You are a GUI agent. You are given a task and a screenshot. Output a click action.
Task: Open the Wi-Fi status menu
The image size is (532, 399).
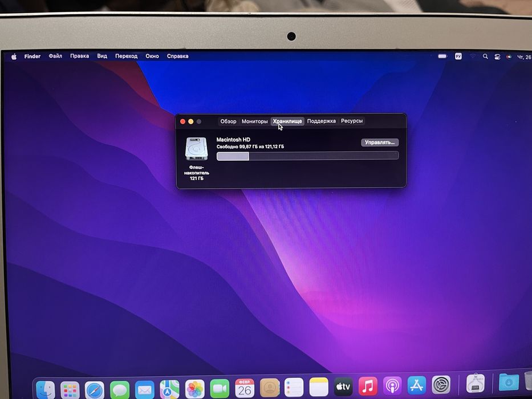(x=473, y=56)
